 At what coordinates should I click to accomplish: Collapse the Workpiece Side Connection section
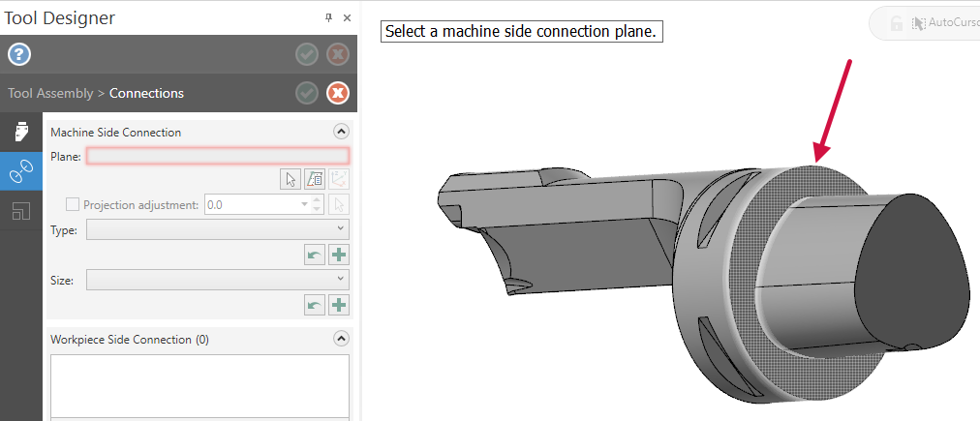click(341, 339)
